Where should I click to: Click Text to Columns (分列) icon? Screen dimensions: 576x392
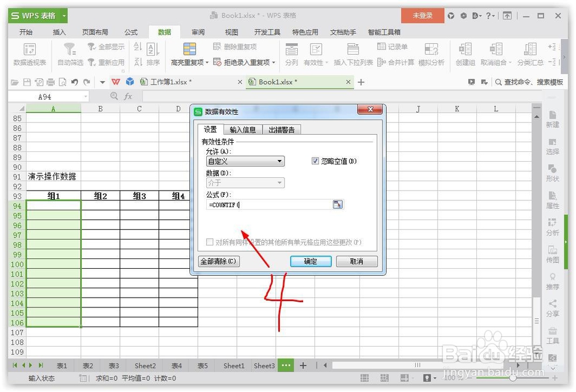point(291,49)
